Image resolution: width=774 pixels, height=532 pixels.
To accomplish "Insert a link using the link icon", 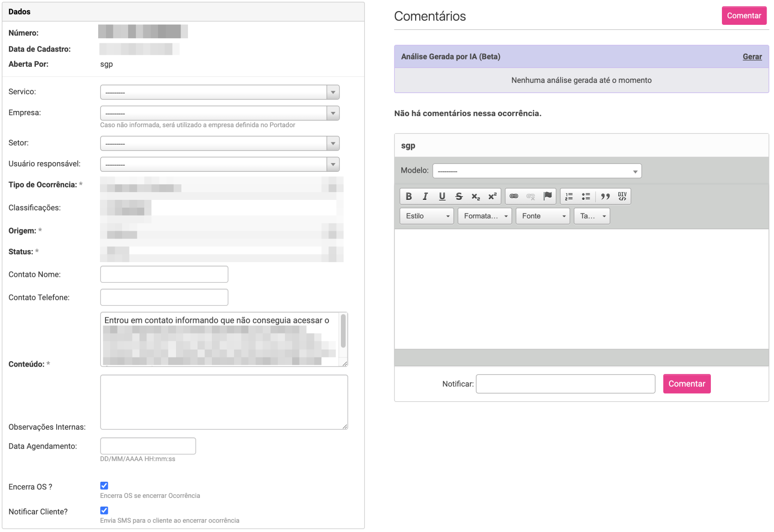I will click(x=514, y=196).
